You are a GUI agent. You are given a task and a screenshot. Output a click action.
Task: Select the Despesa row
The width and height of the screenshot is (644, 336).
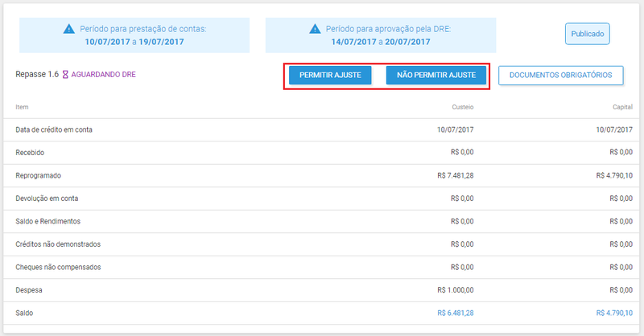click(321, 290)
